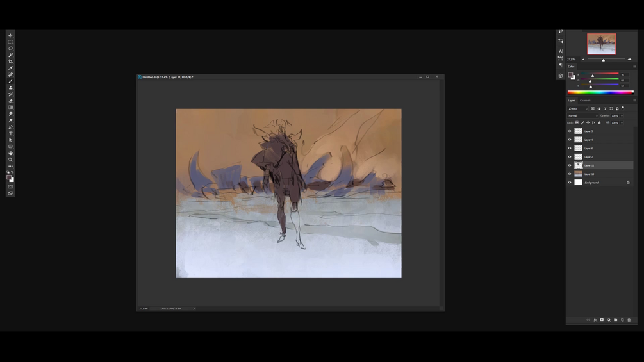Hide Layer 4 visibility eye
The image size is (644, 362).
(x=570, y=140)
